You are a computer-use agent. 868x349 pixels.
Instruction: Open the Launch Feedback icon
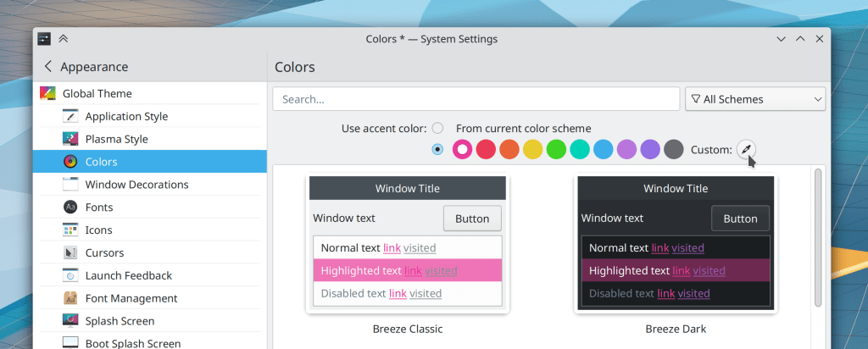(x=71, y=275)
